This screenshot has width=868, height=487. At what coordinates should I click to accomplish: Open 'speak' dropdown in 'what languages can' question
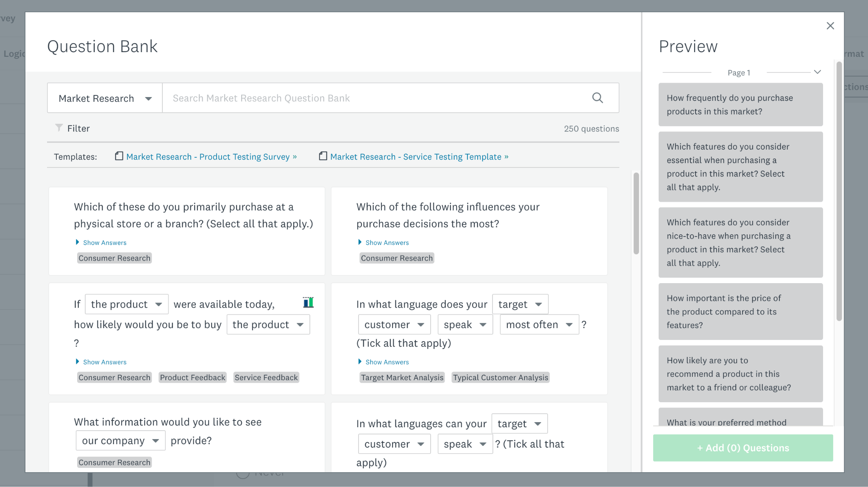click(465, 444)
